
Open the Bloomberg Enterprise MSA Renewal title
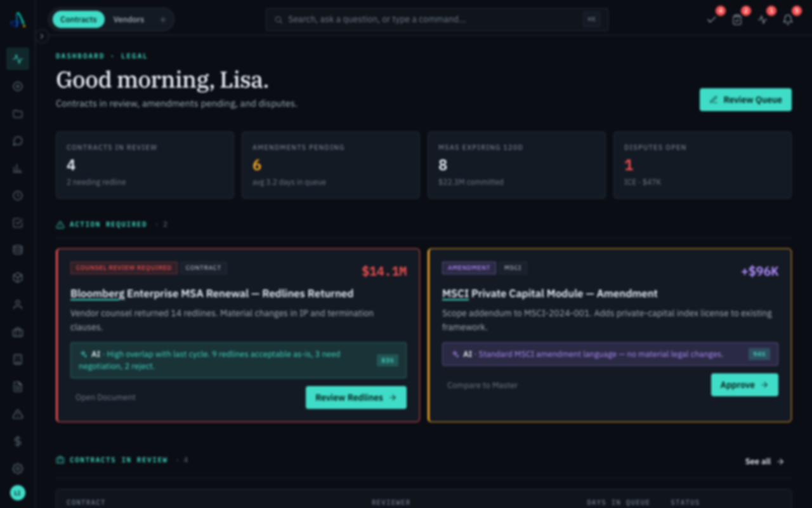click(x=212, y=294)
